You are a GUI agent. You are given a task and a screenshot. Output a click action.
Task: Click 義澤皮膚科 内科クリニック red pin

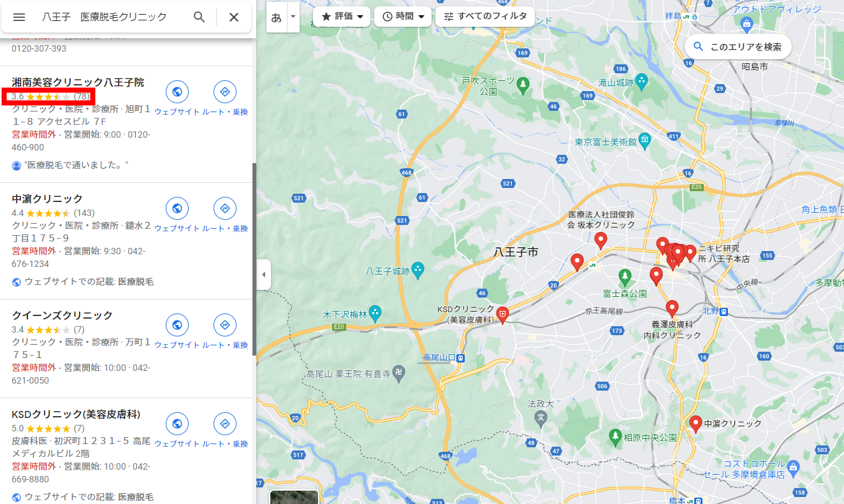[x=671, y=309]
